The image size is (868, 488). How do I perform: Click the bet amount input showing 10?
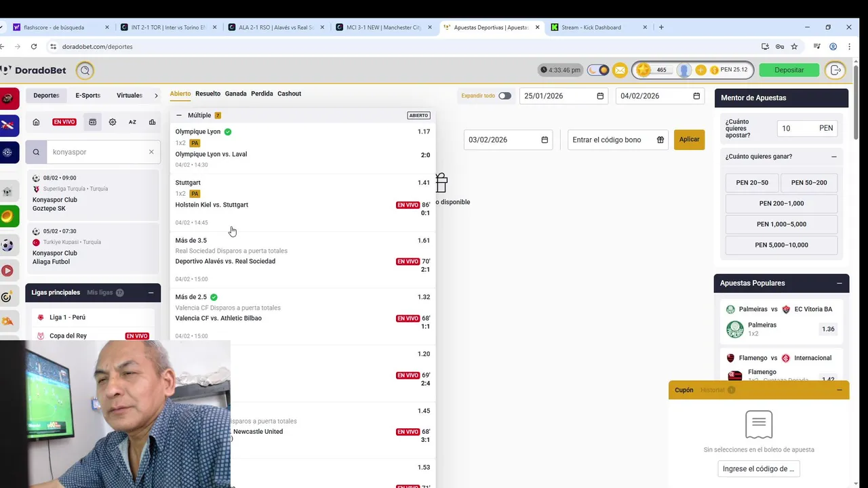coord(807,128)
